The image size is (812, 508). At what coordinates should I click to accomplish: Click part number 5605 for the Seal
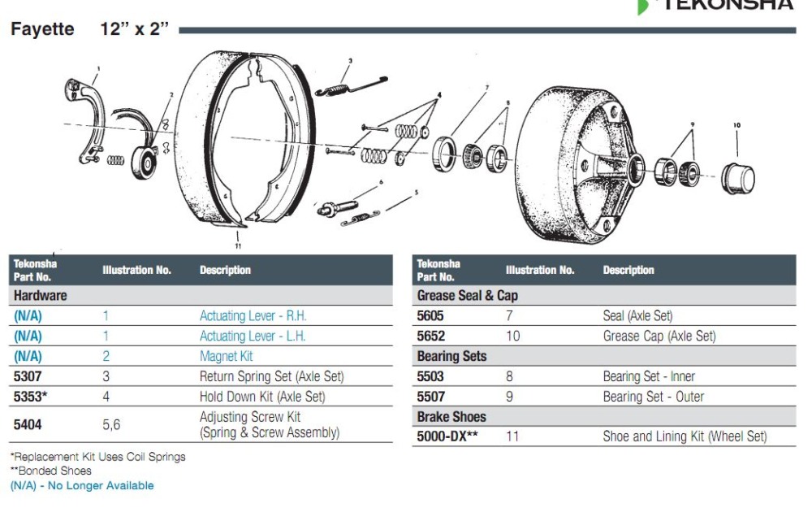click(430, 316)
